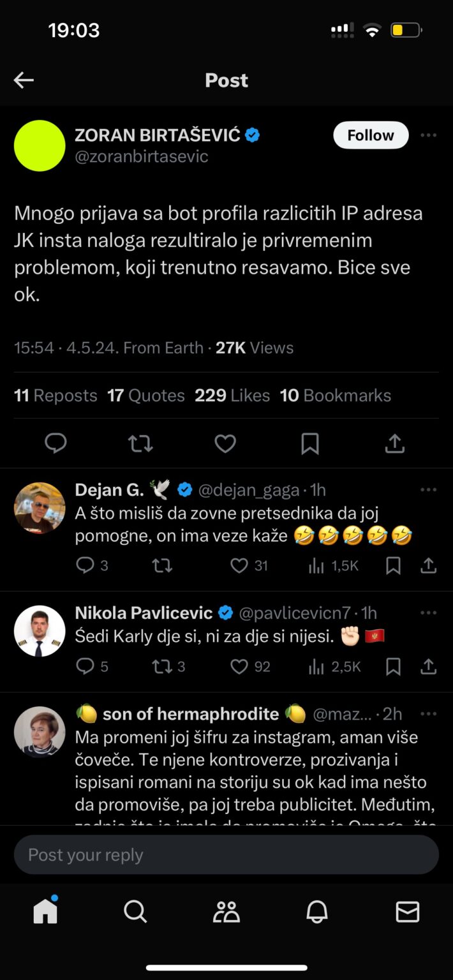
Task: Like Dejan G.'s reply
Action: pos(239,565)
